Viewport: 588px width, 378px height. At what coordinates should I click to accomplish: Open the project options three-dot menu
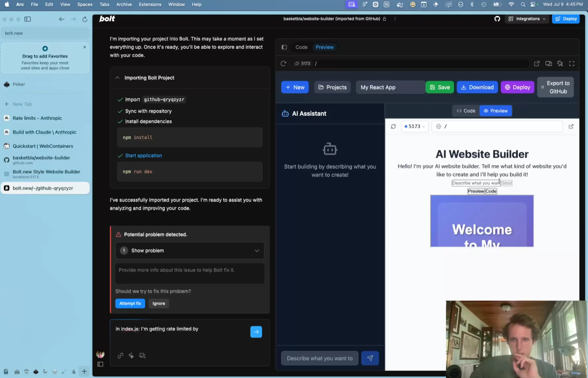(x=395, y=19)
